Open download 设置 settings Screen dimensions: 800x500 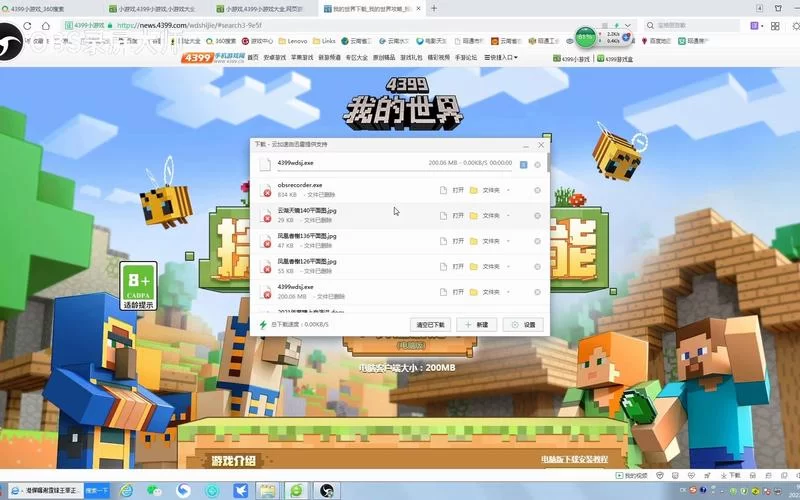(x=523, y=324)
